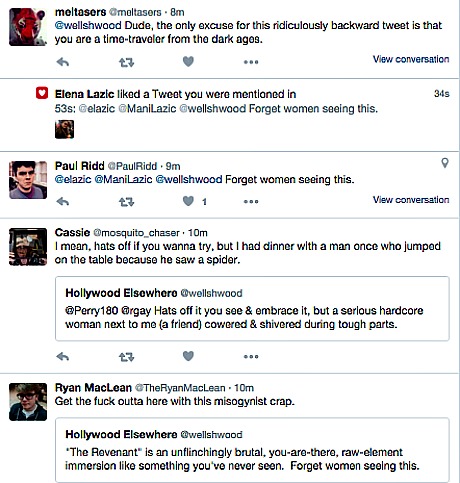
Task: Open Elena Lazic's small avatar thumbnail
Action: 64,129
